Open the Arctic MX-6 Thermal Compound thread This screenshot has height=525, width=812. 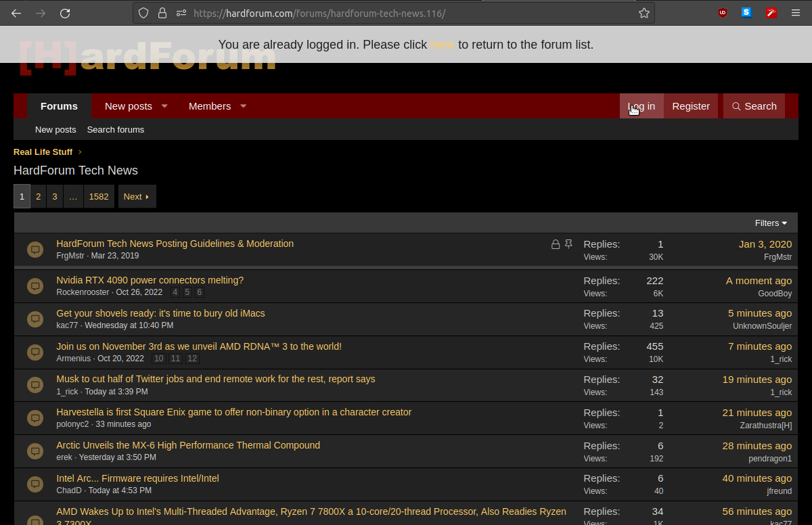coord(188,445)
